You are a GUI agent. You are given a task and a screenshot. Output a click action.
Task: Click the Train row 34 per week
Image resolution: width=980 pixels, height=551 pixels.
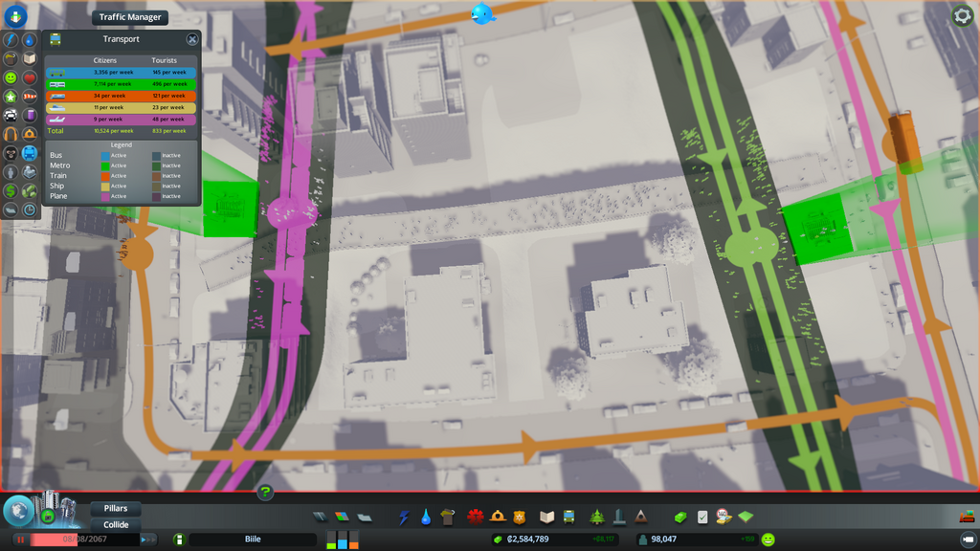(121, 97)
